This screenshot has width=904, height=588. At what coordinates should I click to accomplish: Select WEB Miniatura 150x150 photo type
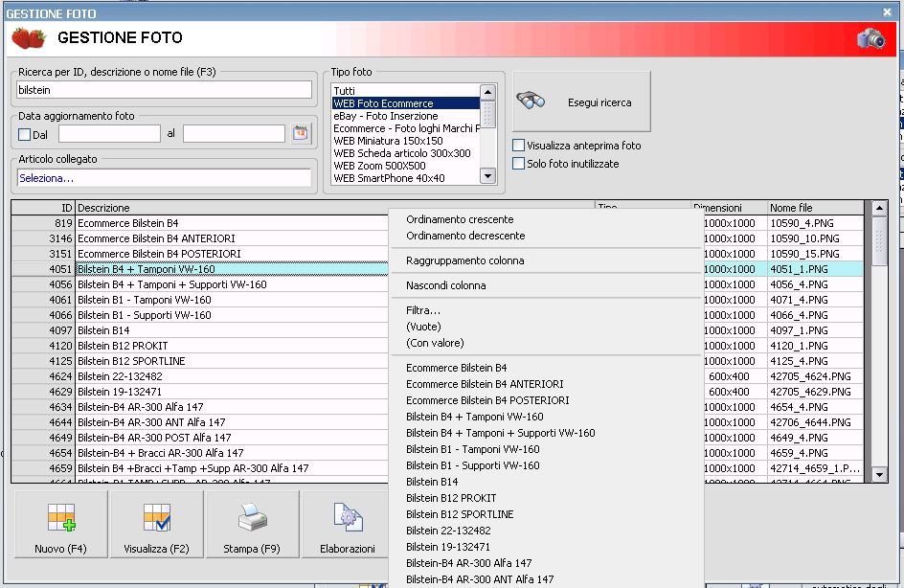click(x=406, y=141)
